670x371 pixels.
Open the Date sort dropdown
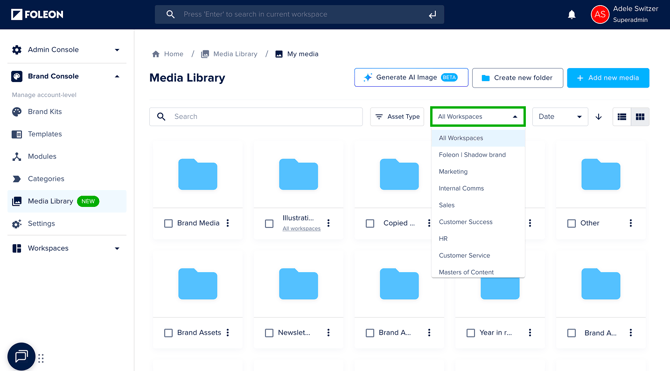(x=560, y=117)
